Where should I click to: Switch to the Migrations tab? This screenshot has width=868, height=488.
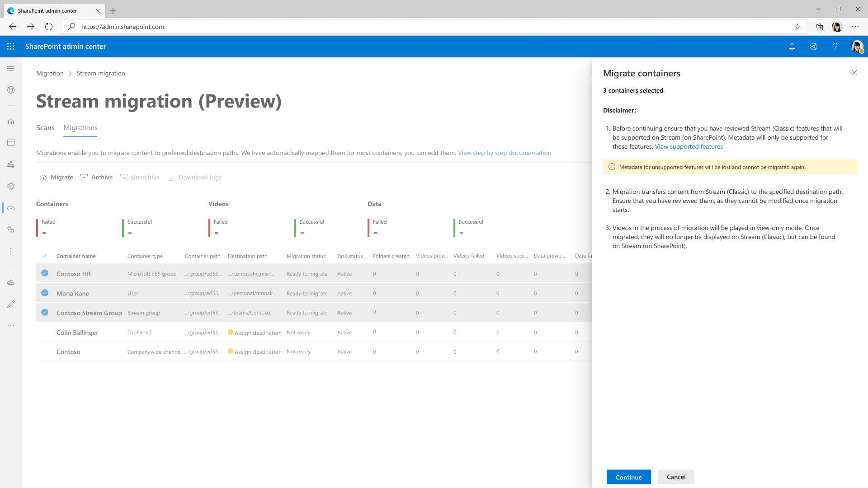click(x=80, y=127)
